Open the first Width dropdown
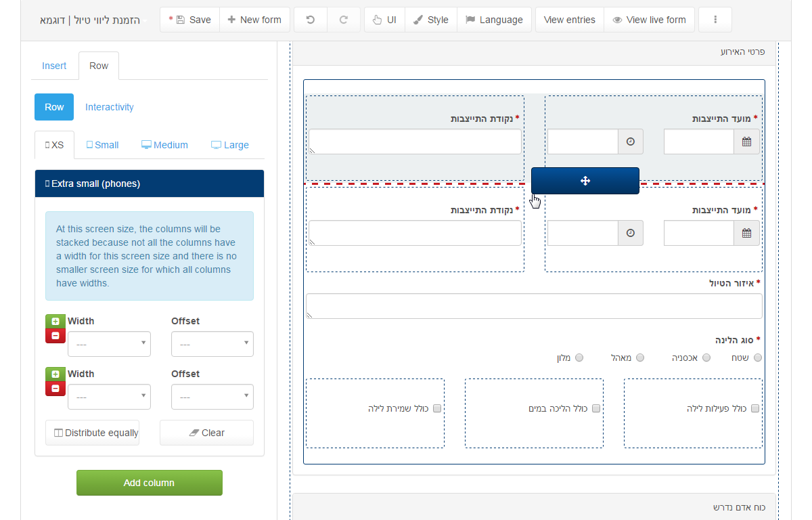The height and width of the screenshot is (520, 812). pos(109,344)
